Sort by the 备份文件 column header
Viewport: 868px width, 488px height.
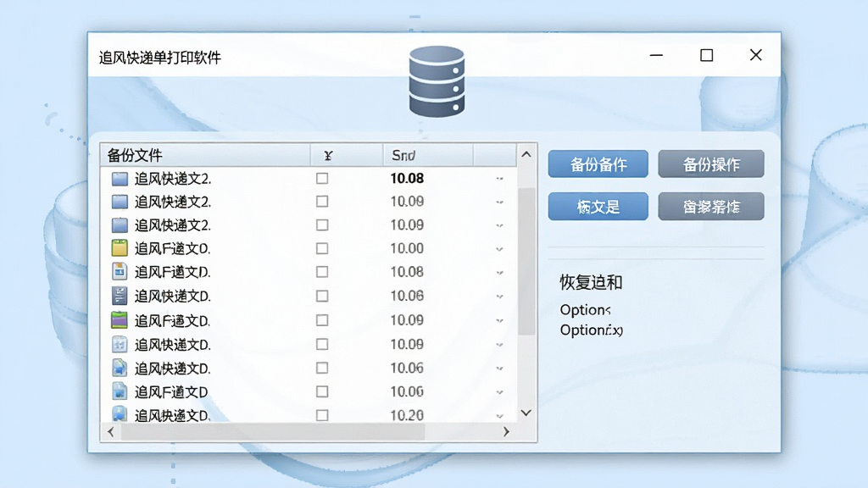tap(205, 155)
